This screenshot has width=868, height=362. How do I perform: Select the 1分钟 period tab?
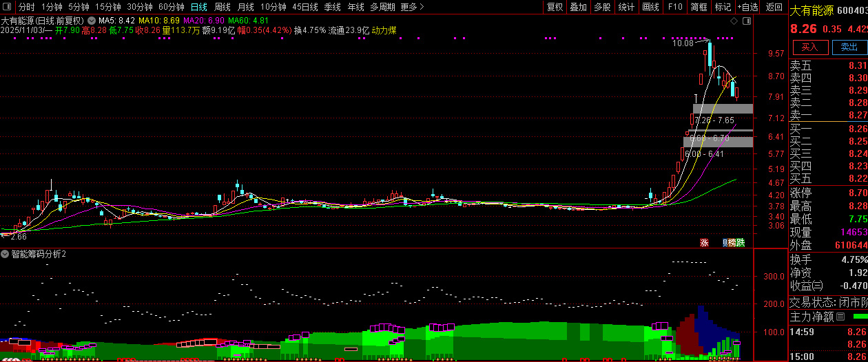52,7
